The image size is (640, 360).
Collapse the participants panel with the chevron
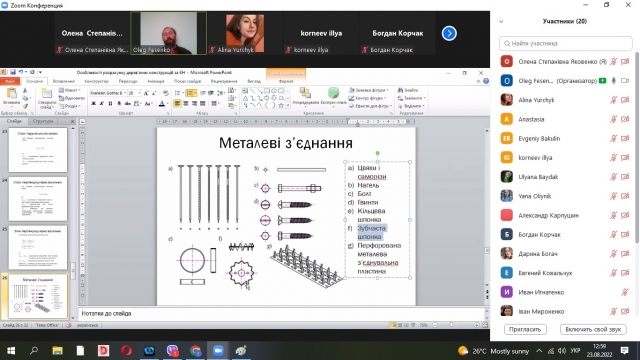pos(501,22)
